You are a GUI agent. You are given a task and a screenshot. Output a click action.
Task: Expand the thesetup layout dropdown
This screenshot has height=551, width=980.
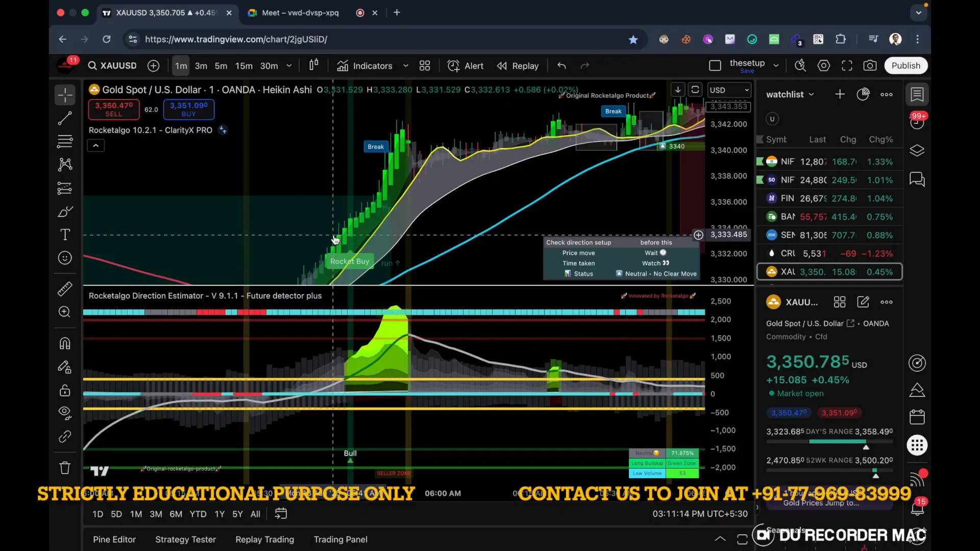pyautogui.click(x=776, y=66)
